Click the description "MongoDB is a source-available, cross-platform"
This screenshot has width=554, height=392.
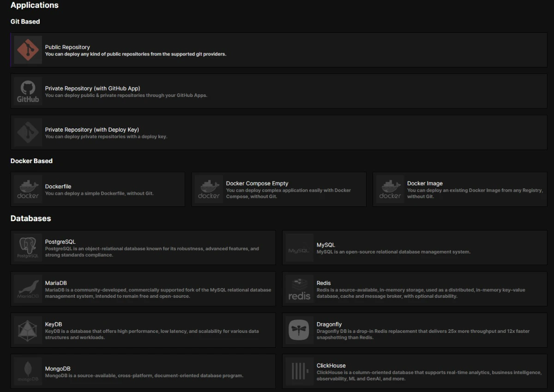[144, 376]
